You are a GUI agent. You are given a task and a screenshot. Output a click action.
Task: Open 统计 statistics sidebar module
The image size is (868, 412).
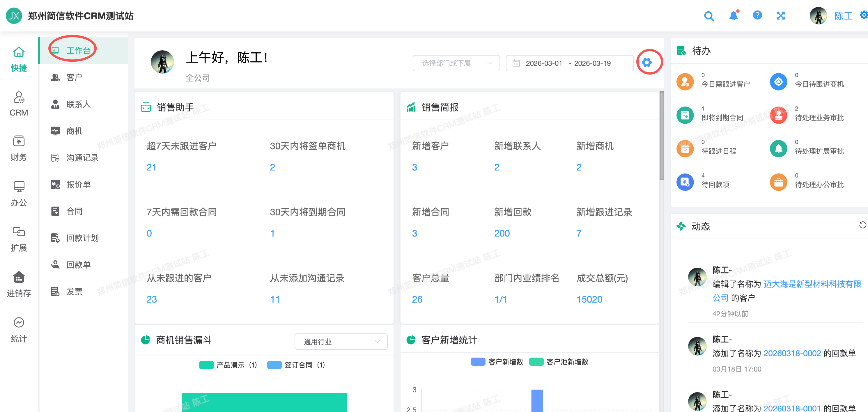[19, 330]
